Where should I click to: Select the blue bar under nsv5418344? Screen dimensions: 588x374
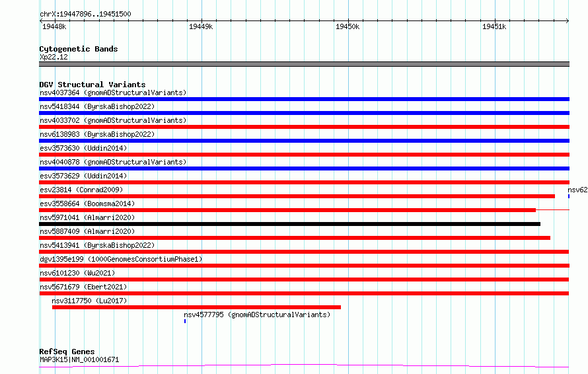click(x=304, y=113)
